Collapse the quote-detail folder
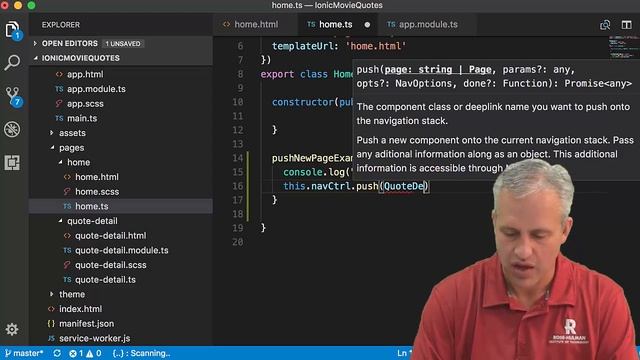Screen dimensions: 640x360 pos(92,221)
